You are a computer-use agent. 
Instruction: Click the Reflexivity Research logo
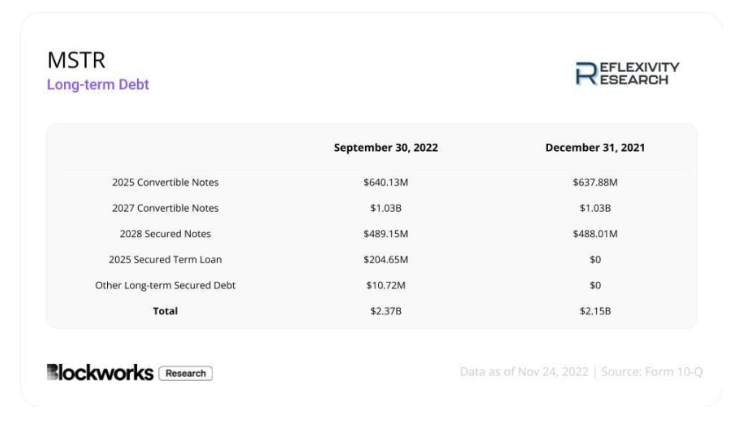(627, 73)
